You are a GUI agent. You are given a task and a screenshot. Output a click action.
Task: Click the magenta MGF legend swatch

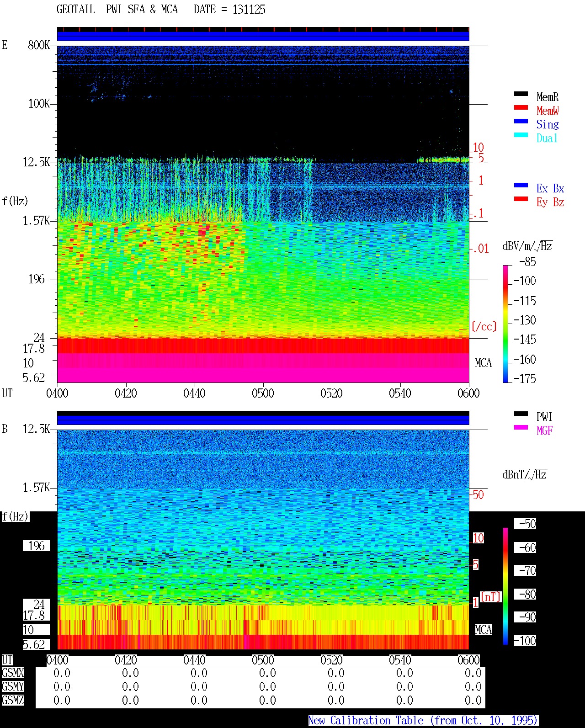click(x=521, y=428)
